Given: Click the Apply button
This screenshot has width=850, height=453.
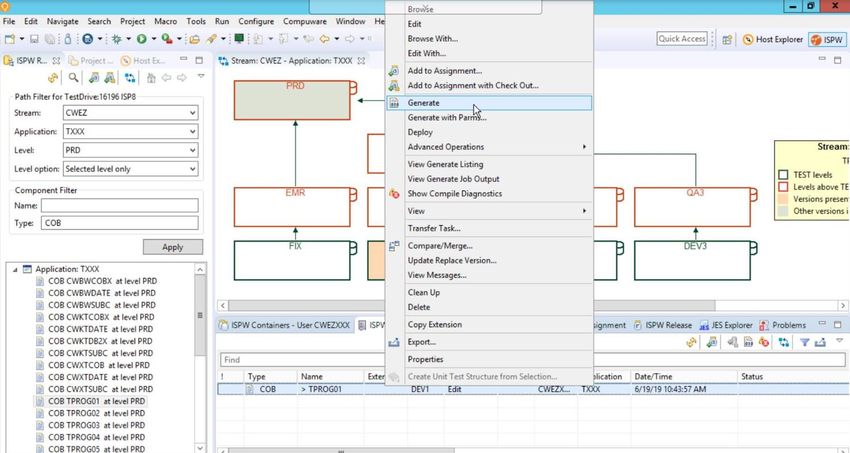Looking at the screenshot, I should coord(173,247).
